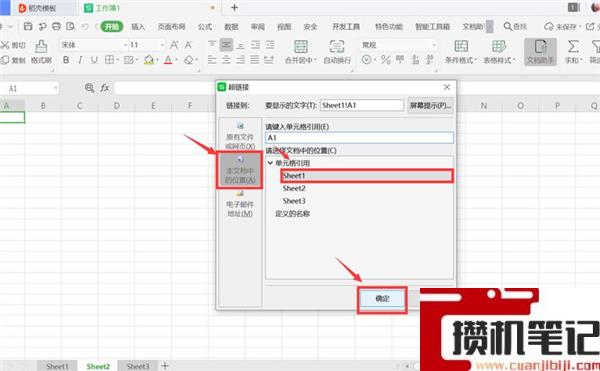The height and width of the screenshot is (371, 600).
Task: Align text to top of cell
Action: tap(212, 45)
